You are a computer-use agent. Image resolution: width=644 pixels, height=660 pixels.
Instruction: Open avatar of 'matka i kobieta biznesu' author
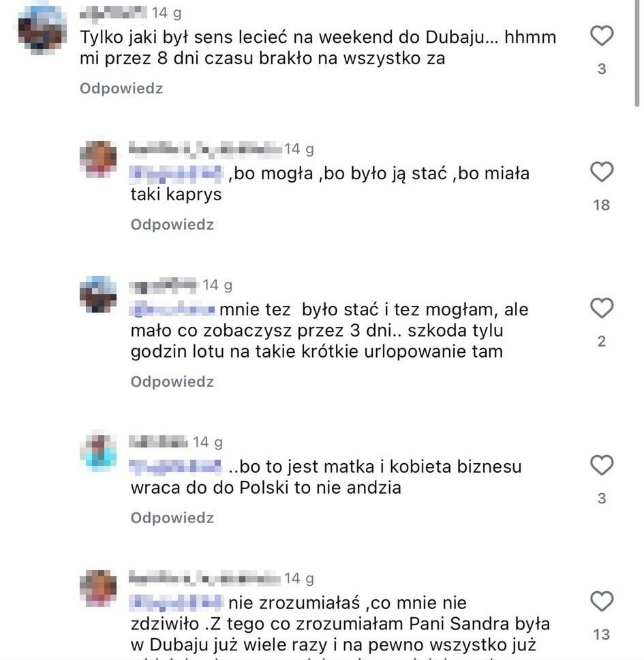99,451
